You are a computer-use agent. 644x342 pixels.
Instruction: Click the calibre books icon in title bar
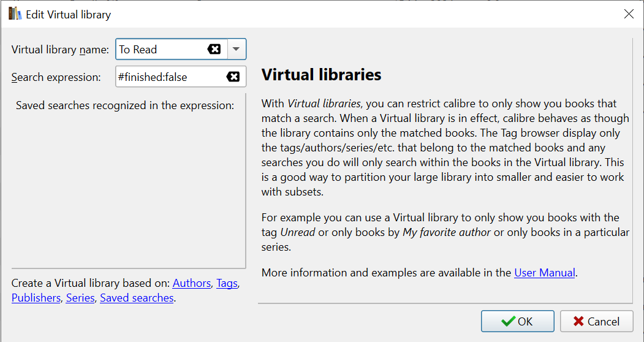pos(15,13)
